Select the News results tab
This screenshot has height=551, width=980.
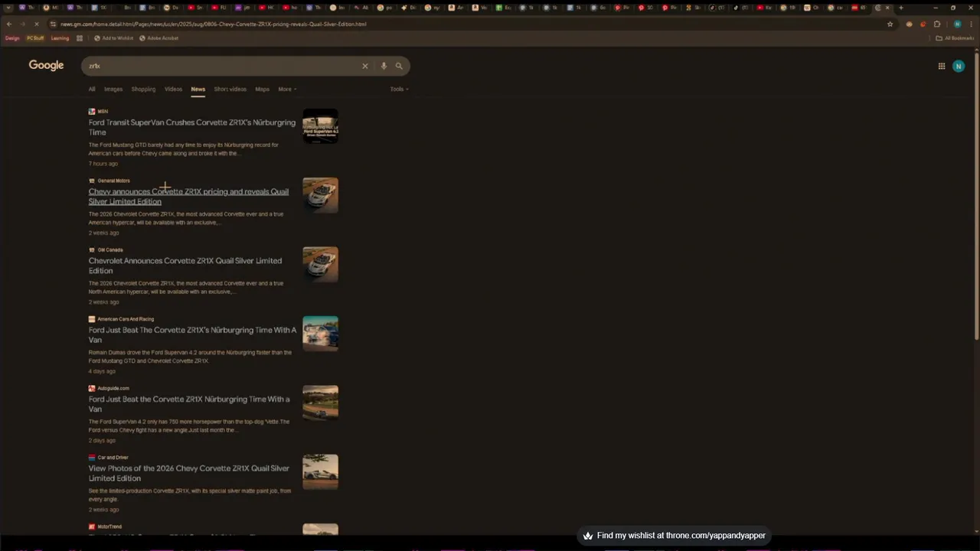(x=198, y=89)
